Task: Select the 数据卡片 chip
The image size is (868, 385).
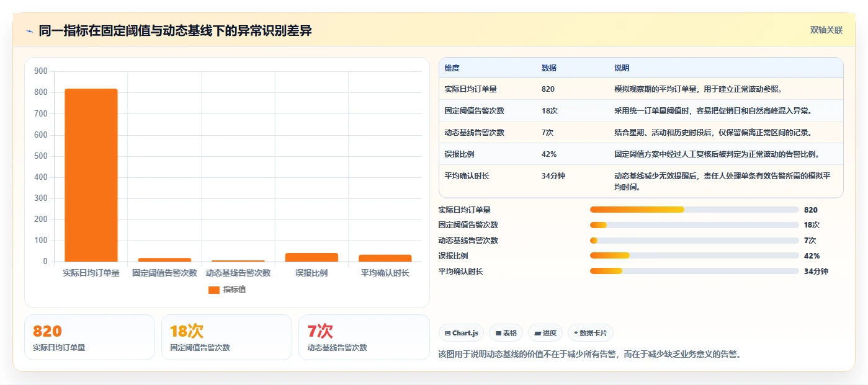Action: click(590, 333)
